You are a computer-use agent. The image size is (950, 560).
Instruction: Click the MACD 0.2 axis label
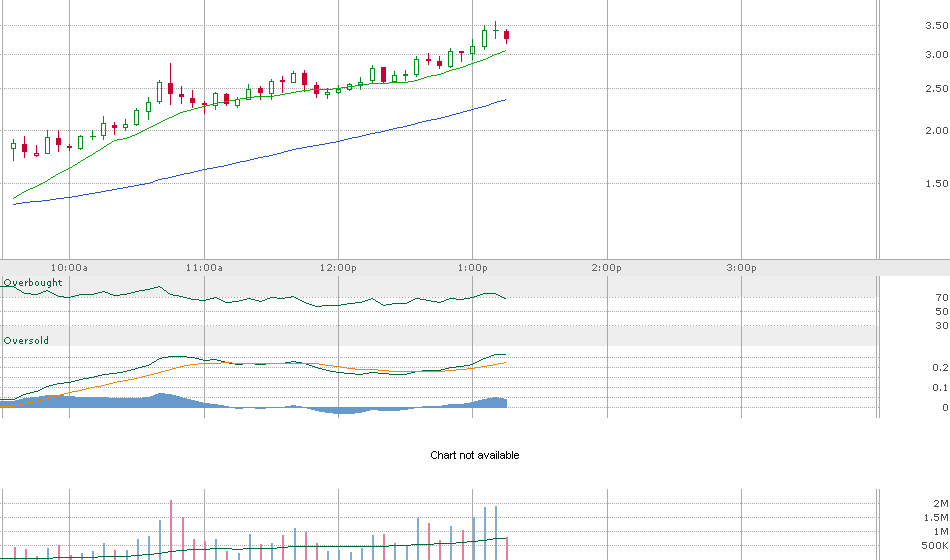pos(940,368)
